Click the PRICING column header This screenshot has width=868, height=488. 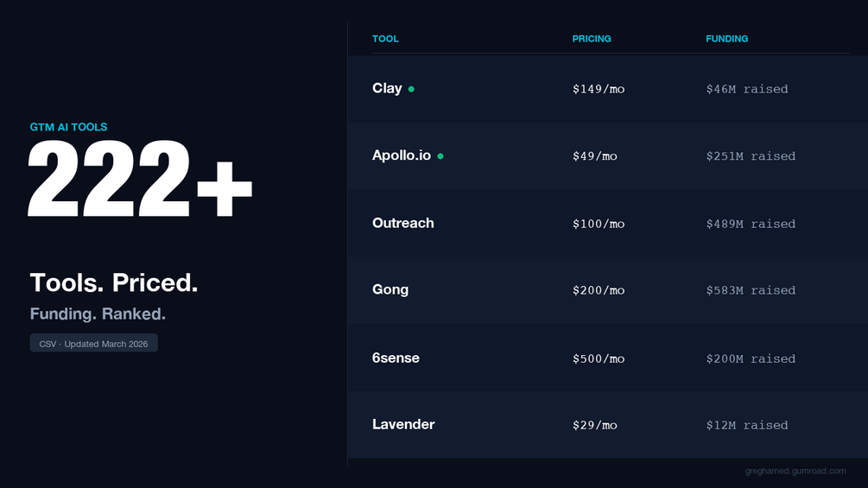pos(592,39)
